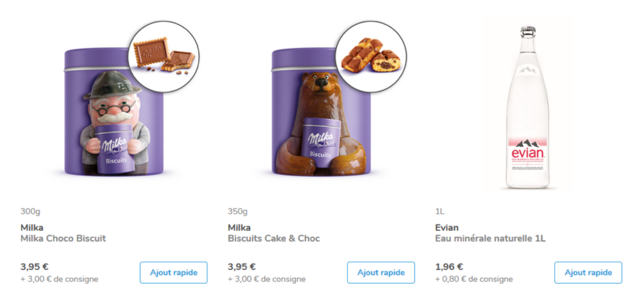Click the chocolate biscuit close-up circle

click(164, 56)
